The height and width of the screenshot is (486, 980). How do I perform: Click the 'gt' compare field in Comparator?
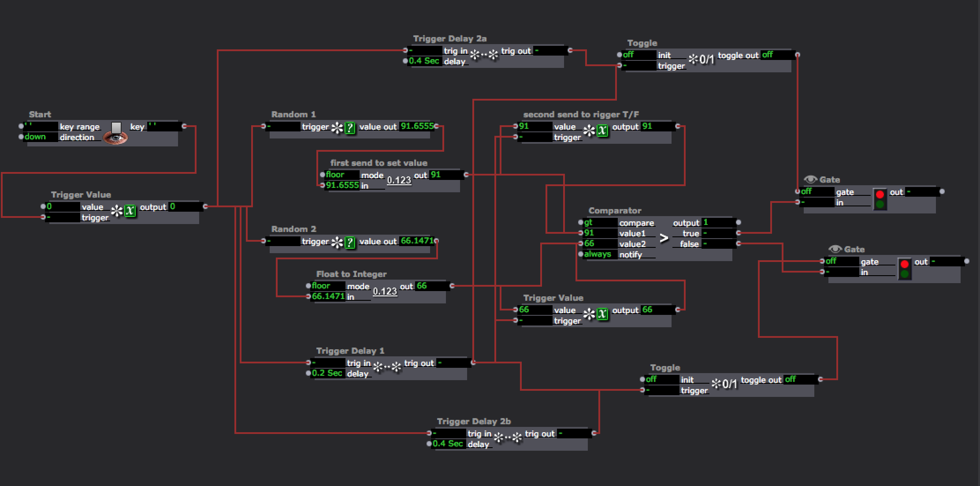600,223
